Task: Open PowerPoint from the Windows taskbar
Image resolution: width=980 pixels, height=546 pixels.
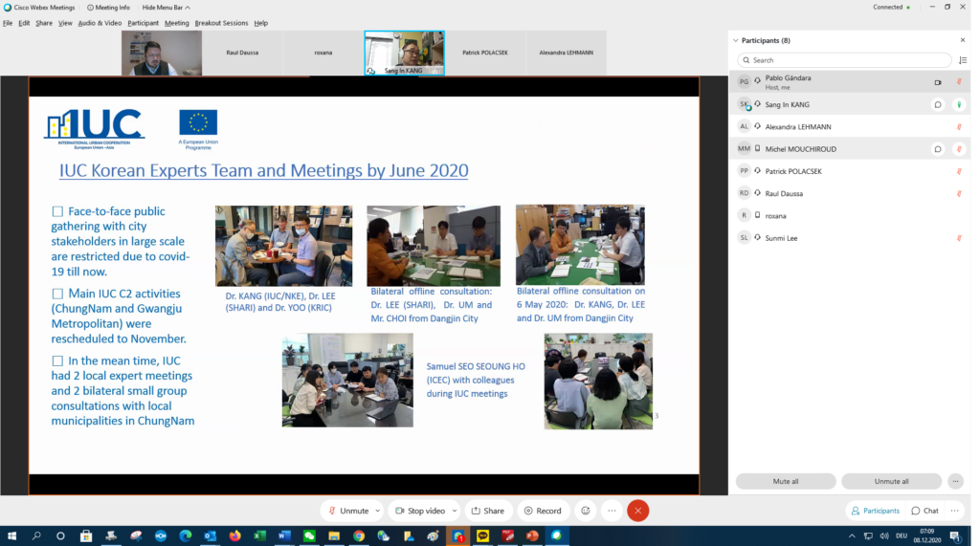Action: (x=532, y=536)
